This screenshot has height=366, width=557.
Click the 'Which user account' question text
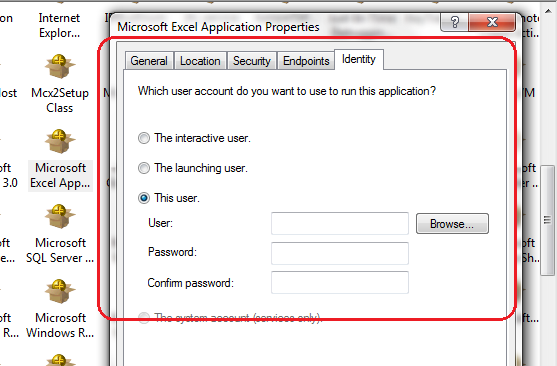coord(287,91)
